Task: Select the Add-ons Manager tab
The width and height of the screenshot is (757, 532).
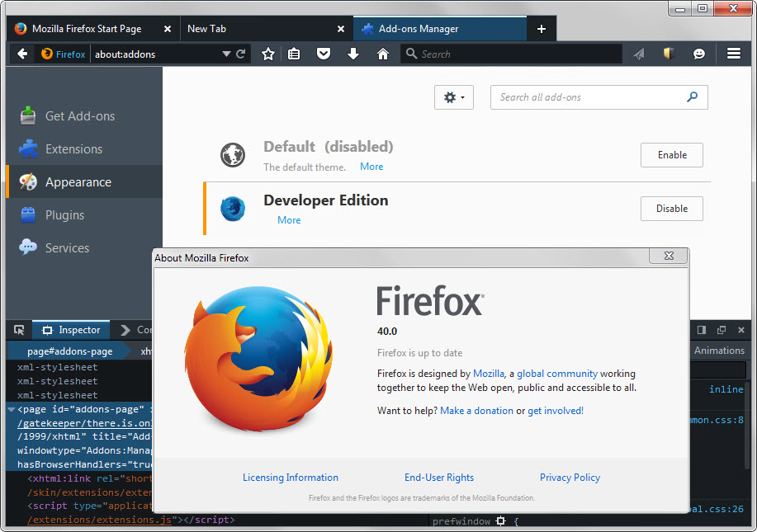Action: pos(440,29)
